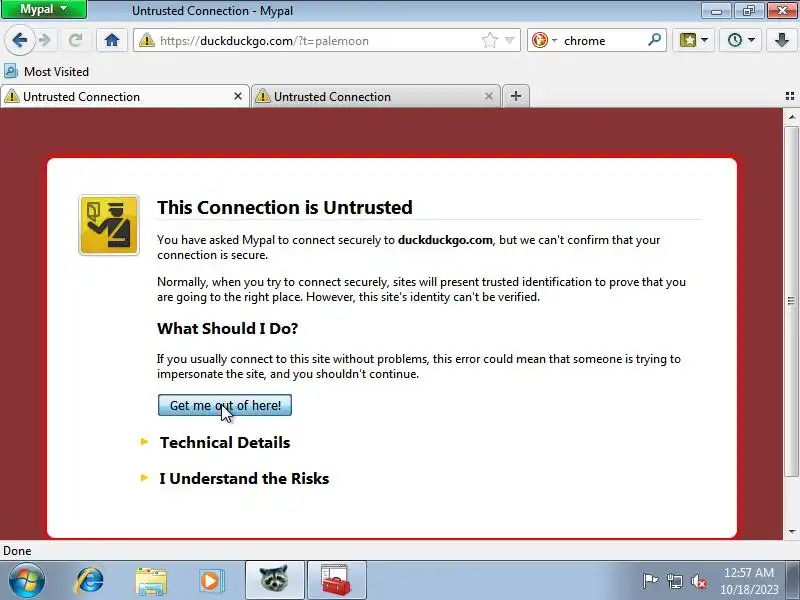This screenshot has height=600, width=800.
Task: Open the URL history dropdown arrow
Action: [x=509, y=40]
